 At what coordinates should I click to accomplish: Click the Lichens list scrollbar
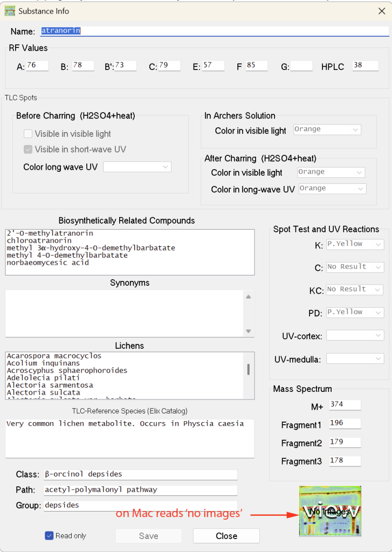point(248,370)
